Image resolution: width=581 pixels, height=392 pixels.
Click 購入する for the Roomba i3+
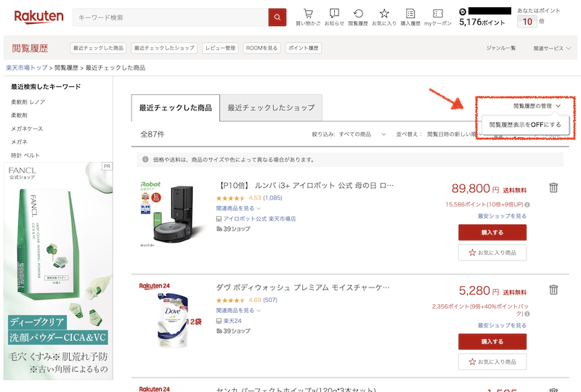click(x=492, y=232)
